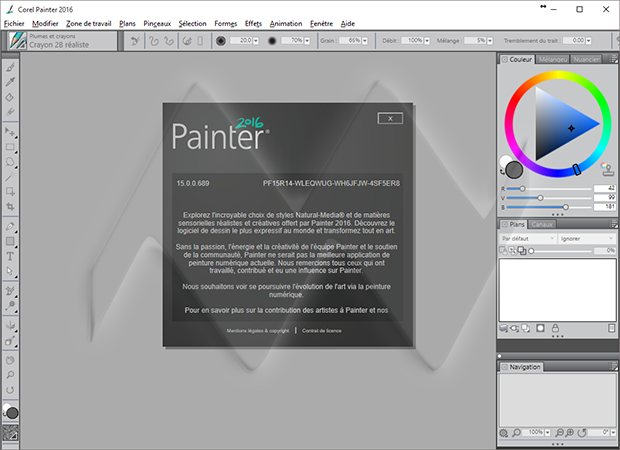Open Mentions légales & copyright link
Screen dimensions: 620x450
(x=258, y=331)
